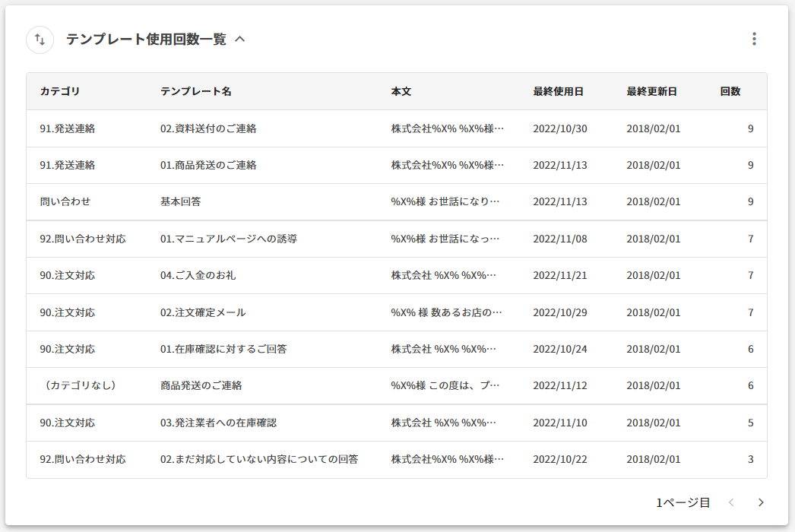Open the 基本回答 template row
Screen dimensions: 795x532
click(x=180, y=202)
